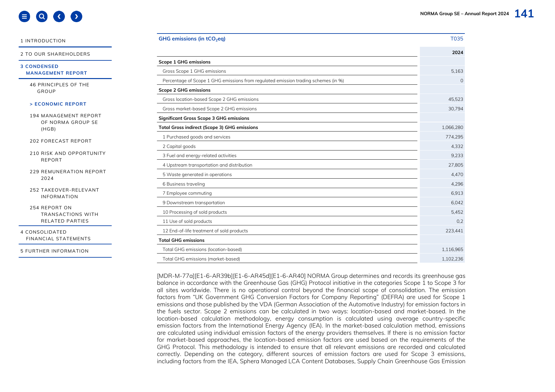Open 1 Introduction section
This screenshot has width=555, height=392.
click(43, 41)
